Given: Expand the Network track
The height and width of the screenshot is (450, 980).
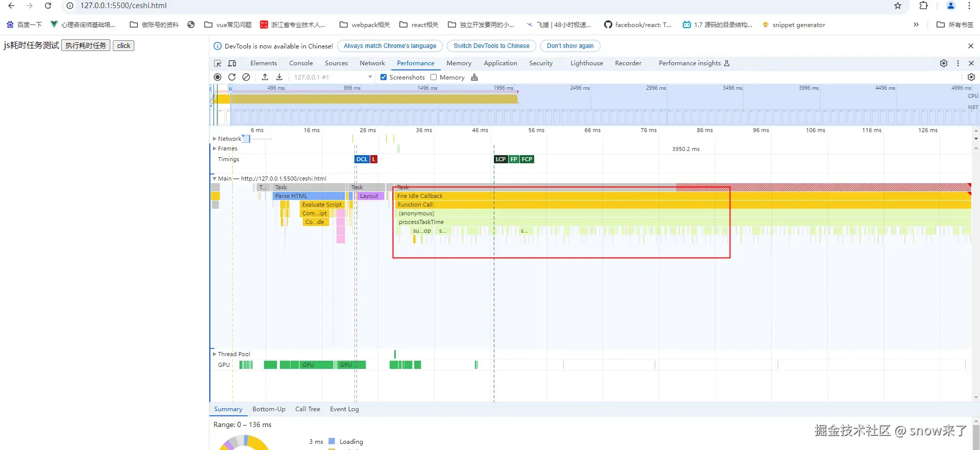Looking at the screenshot, I should point(214,139).
